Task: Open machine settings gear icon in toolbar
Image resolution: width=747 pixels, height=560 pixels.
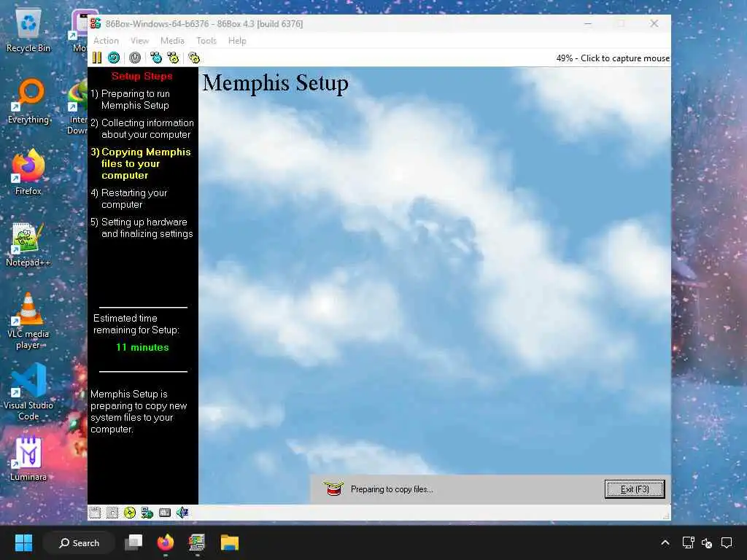Action: pos(194,58)
